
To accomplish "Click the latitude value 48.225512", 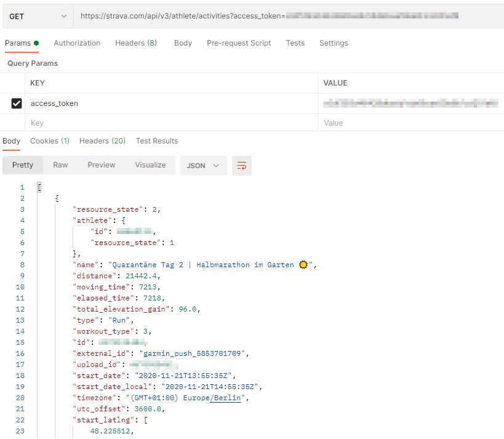I will 110,431.
